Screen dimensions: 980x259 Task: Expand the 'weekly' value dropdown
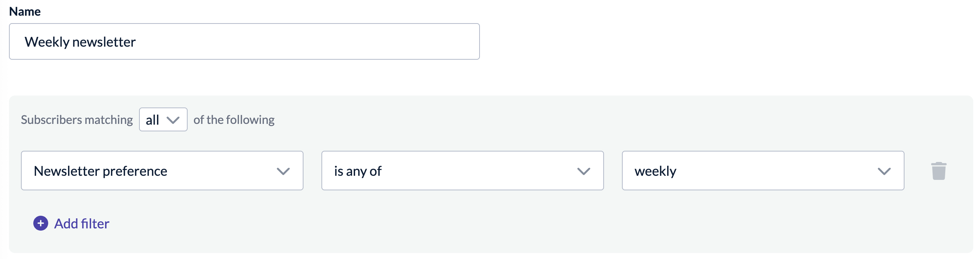pyautogui.click(x=763, y=171)
